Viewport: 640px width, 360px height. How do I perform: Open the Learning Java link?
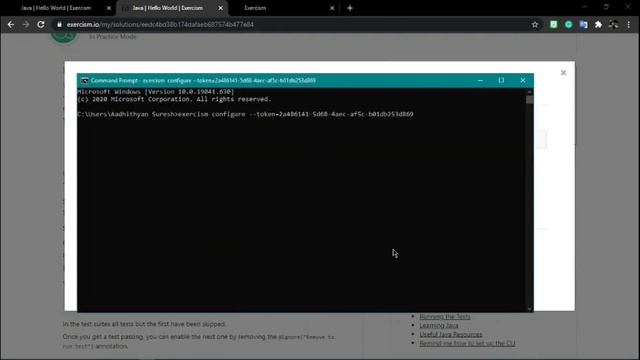click(x=439, y=325)
